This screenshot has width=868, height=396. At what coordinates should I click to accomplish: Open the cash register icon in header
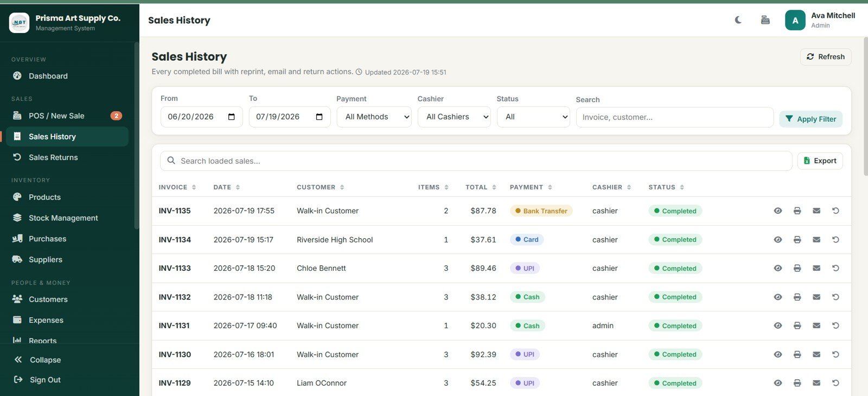point(765,20)
